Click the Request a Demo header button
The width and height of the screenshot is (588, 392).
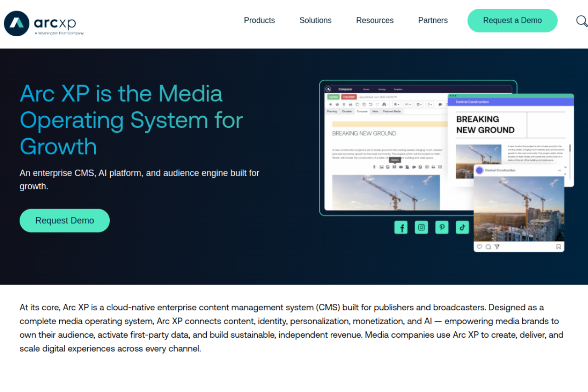(512, 21)
